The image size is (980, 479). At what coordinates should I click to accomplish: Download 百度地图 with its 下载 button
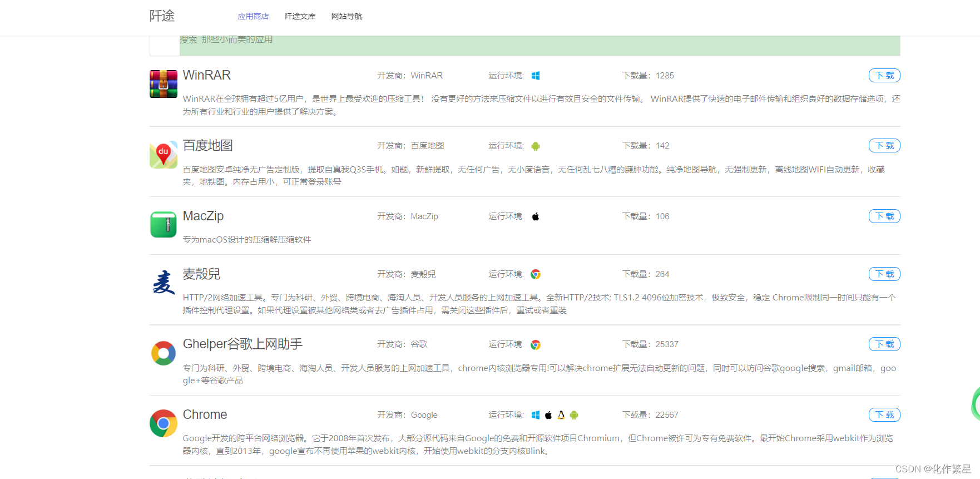pos(884,145)
